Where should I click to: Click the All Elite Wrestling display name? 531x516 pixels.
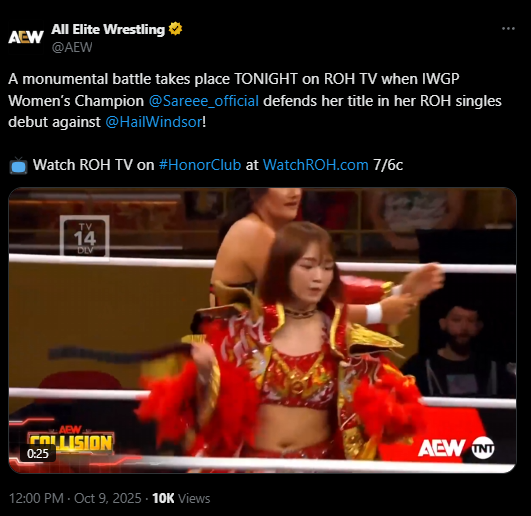[108, 29]
